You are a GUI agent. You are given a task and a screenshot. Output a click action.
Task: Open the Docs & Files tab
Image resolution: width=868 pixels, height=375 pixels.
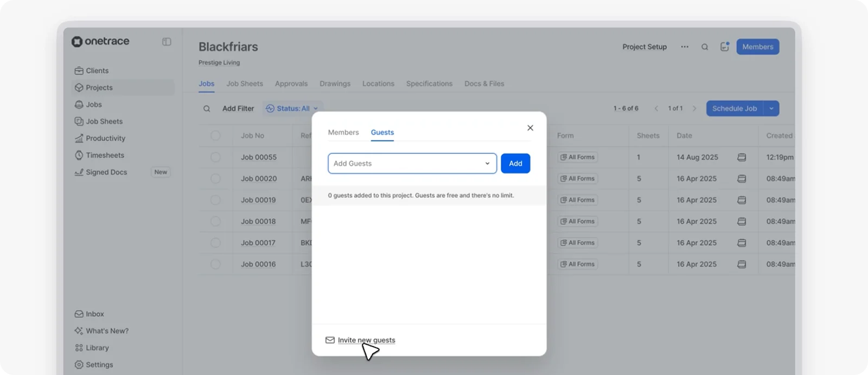[x=484, y=83]
